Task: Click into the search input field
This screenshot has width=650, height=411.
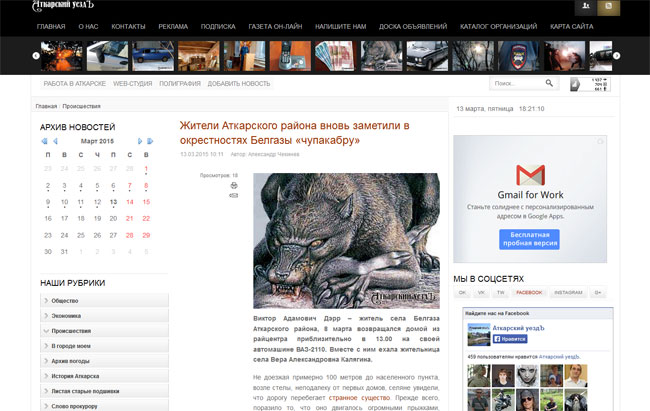Action: click(x=515, y=84)
